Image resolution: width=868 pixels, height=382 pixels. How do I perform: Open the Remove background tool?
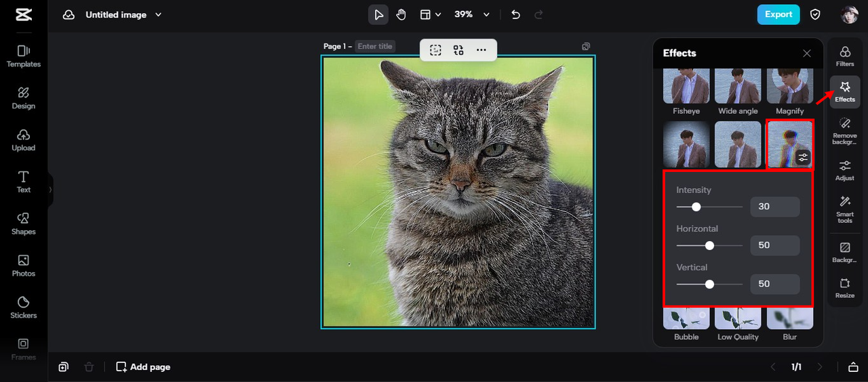pyautogui.click(x=845, y=131)
